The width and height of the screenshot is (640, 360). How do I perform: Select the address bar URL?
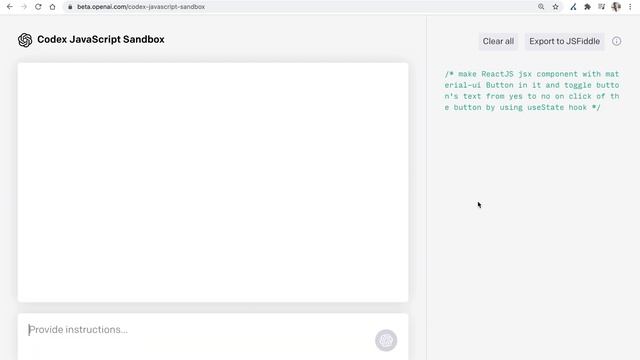point(141,7)
